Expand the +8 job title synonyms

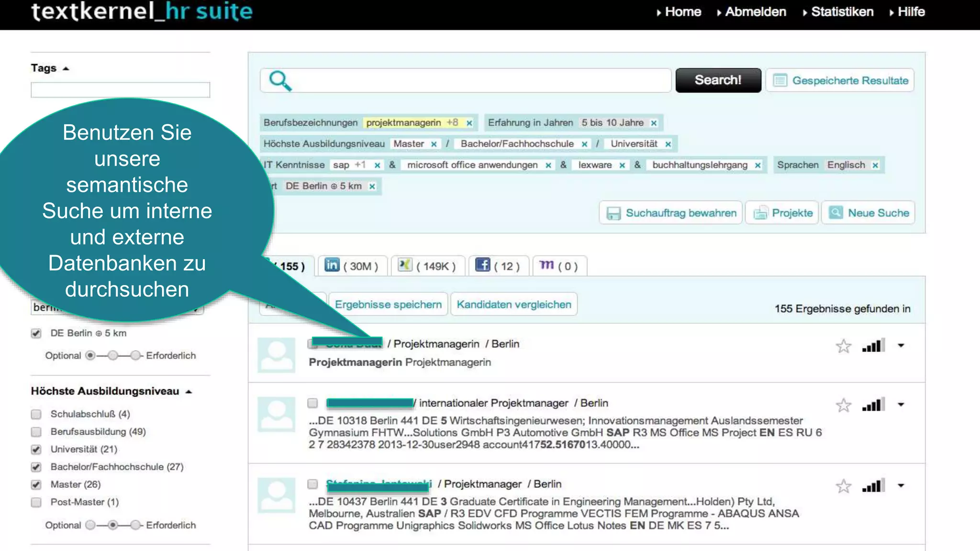coord(452,123)
